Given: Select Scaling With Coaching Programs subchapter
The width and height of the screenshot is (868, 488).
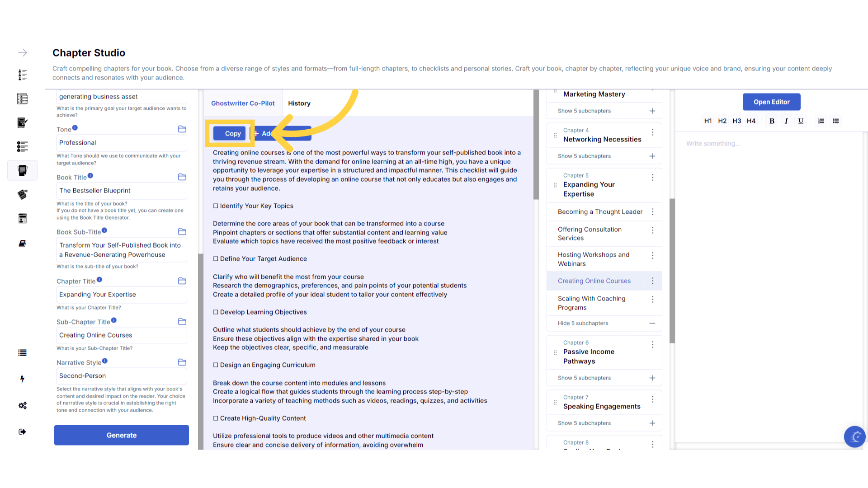Looking at the screenshot, I should (592, 303).
